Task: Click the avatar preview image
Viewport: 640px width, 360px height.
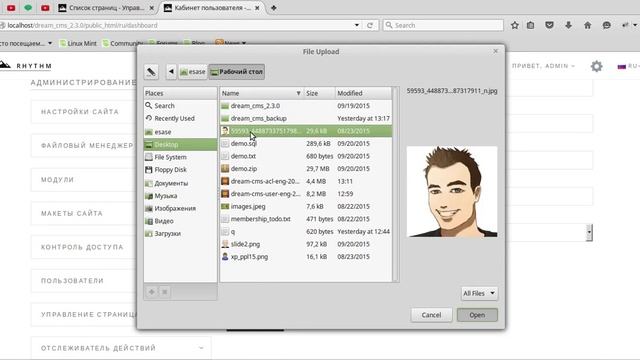Action: (x=452, y=191)
